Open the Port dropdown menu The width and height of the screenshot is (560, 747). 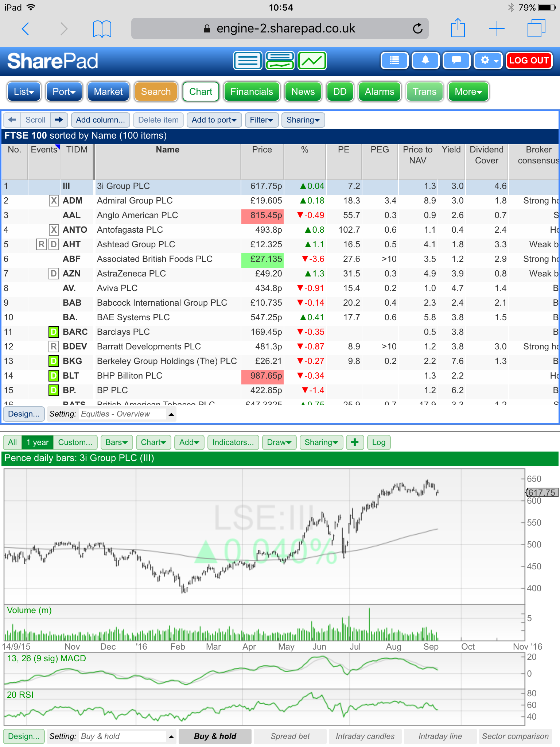pos(64,92)
